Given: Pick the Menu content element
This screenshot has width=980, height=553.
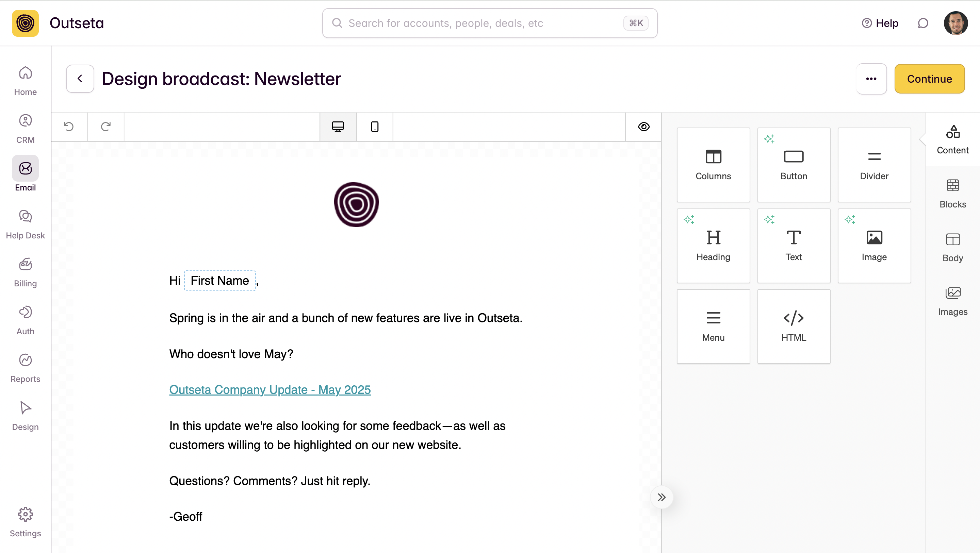Looking at the screenshot, I should click(x=713, y=326).
